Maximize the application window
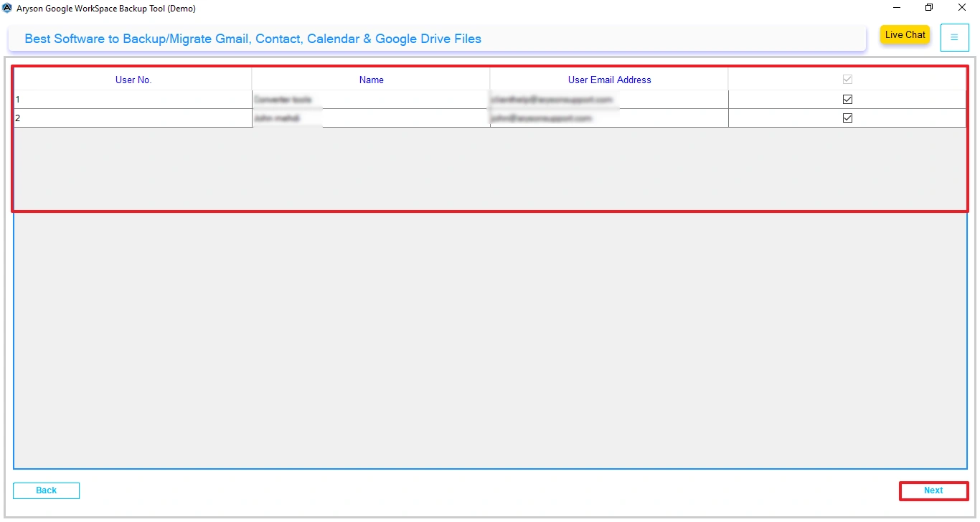Screen dimensions: 980x522 [928, 8]
